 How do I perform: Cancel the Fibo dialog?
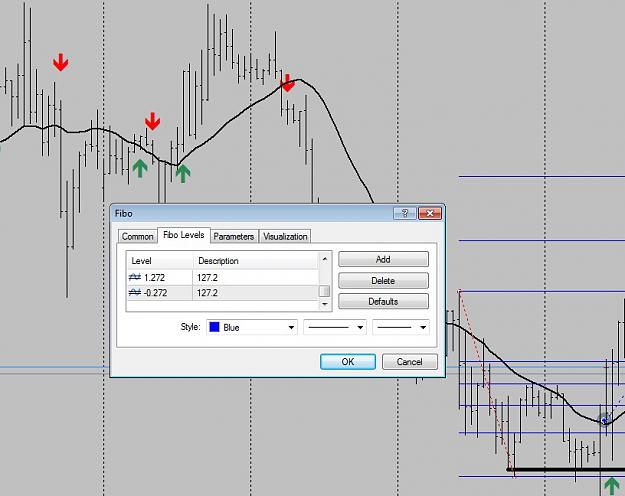coord(409,362)
